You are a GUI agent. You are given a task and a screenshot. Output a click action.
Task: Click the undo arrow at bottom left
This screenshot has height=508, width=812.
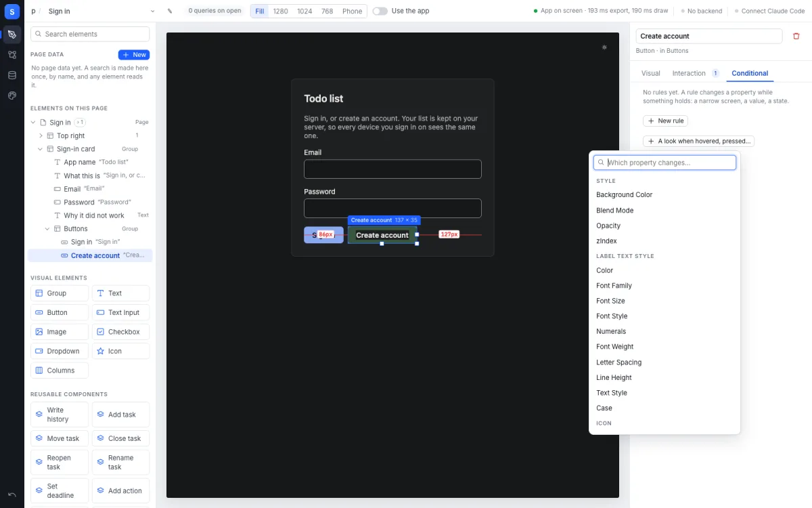click(12, 495)
